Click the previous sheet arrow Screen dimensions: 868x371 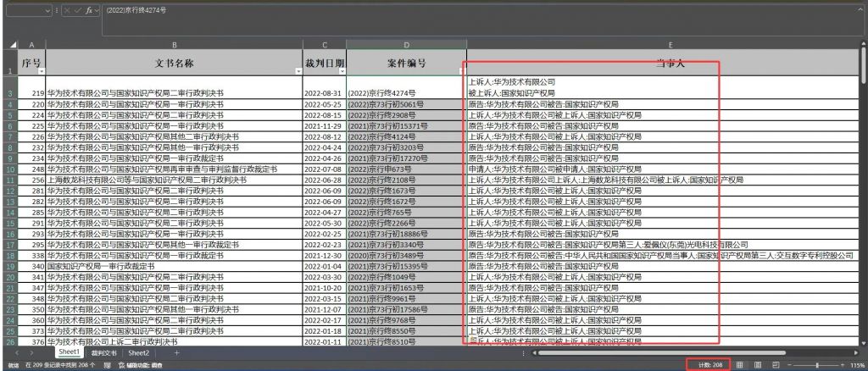pos(17,352)
